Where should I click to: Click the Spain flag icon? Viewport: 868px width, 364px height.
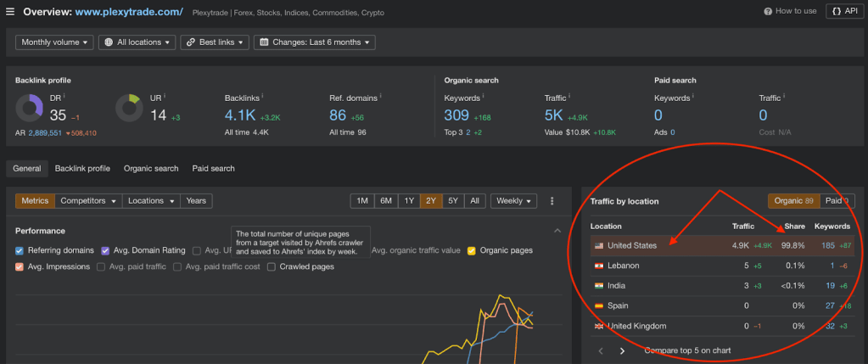[598, 306]
